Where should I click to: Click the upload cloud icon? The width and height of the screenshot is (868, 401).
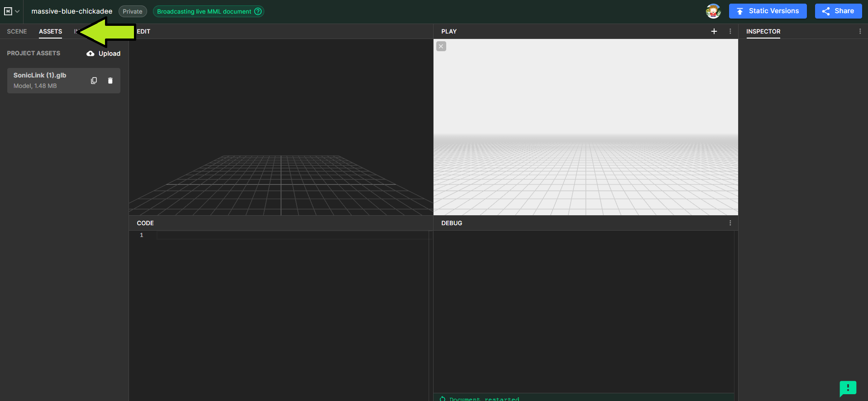(91, 53)
